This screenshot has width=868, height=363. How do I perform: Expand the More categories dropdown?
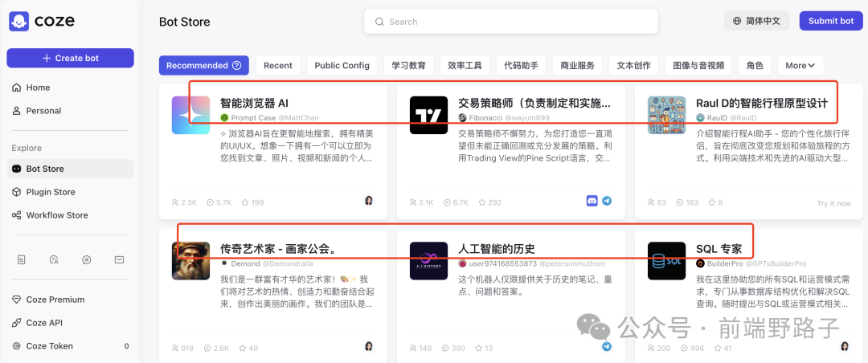point(800,65)
